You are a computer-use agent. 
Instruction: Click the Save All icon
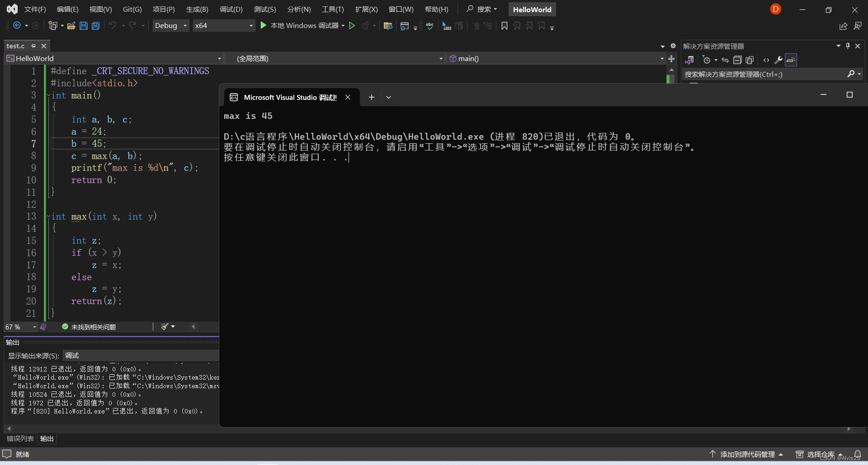pos(95,26)
